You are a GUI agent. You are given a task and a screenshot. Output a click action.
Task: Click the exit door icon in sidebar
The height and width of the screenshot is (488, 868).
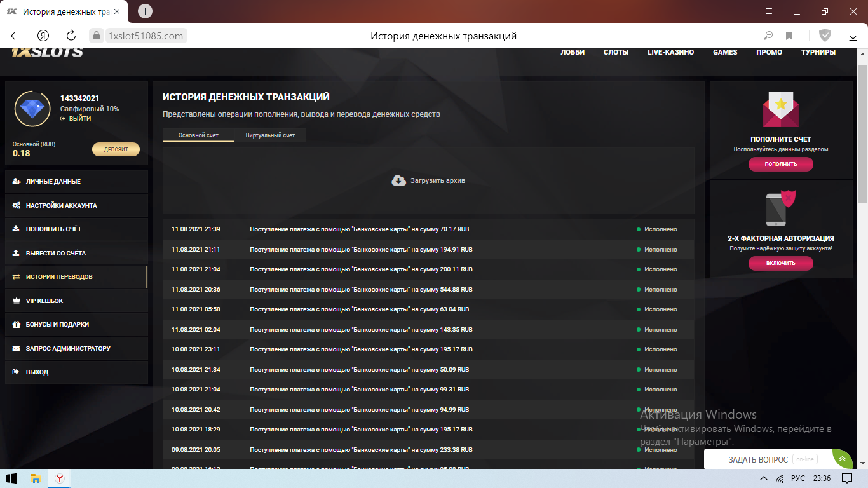coord(16,372)
